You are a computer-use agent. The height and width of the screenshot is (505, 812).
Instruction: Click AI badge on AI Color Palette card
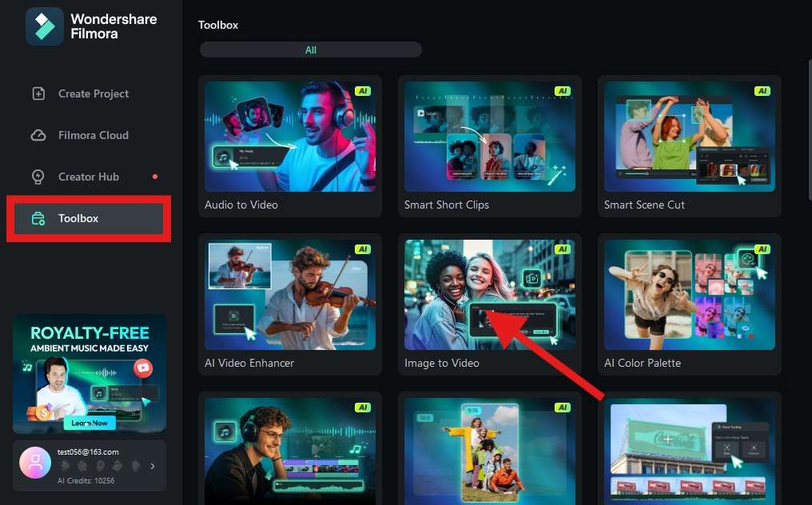click(x=762, y=249)
